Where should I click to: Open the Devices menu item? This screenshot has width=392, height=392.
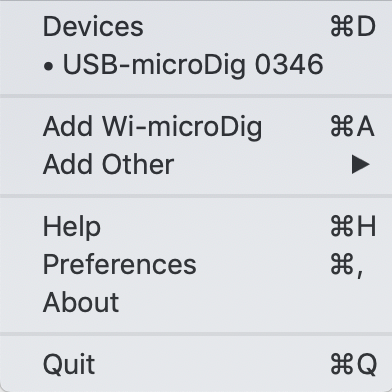(x=196, y=27)
